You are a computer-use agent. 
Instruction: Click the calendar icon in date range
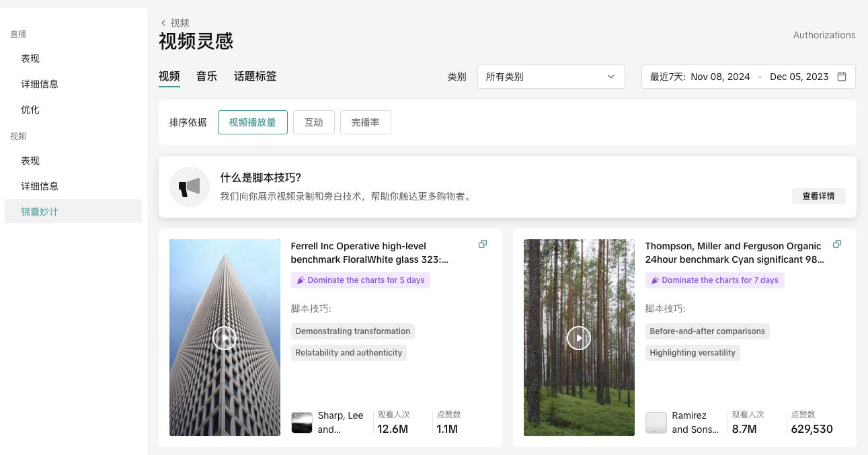(841, 77)
